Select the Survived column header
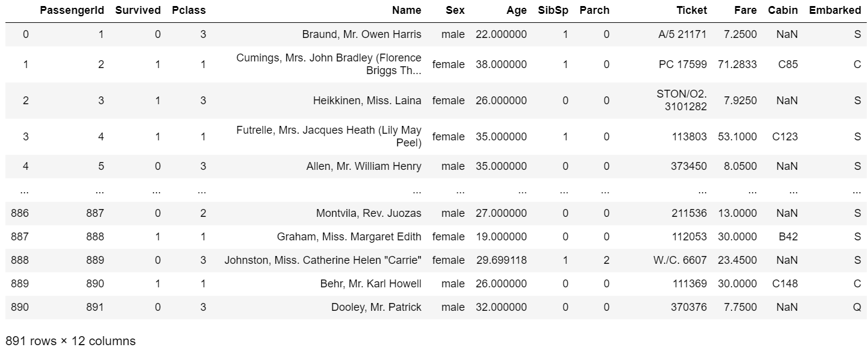 (x=138, y=10)
